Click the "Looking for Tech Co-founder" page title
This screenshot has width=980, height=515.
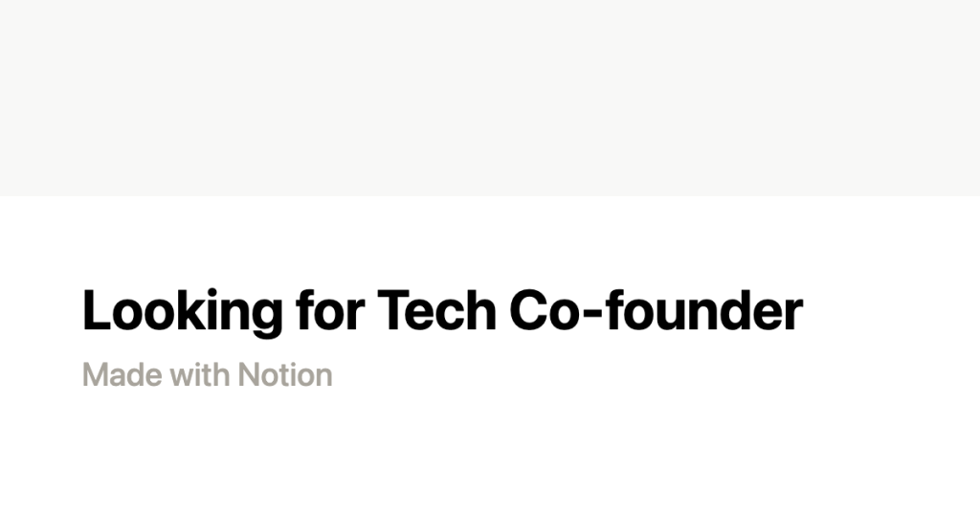coord(442,311)
